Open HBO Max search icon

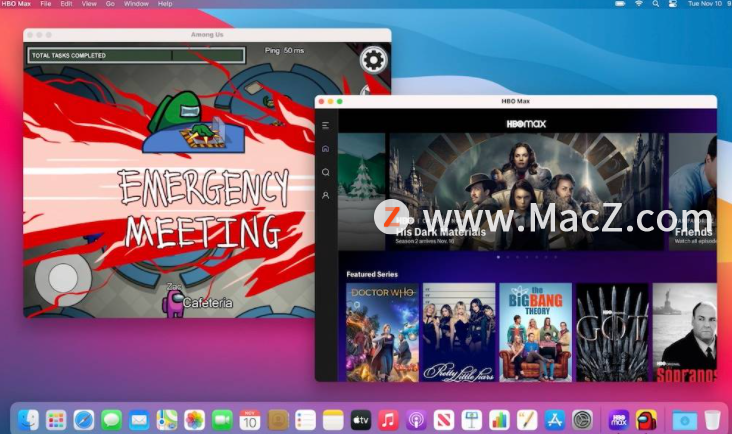click(325, 172)
